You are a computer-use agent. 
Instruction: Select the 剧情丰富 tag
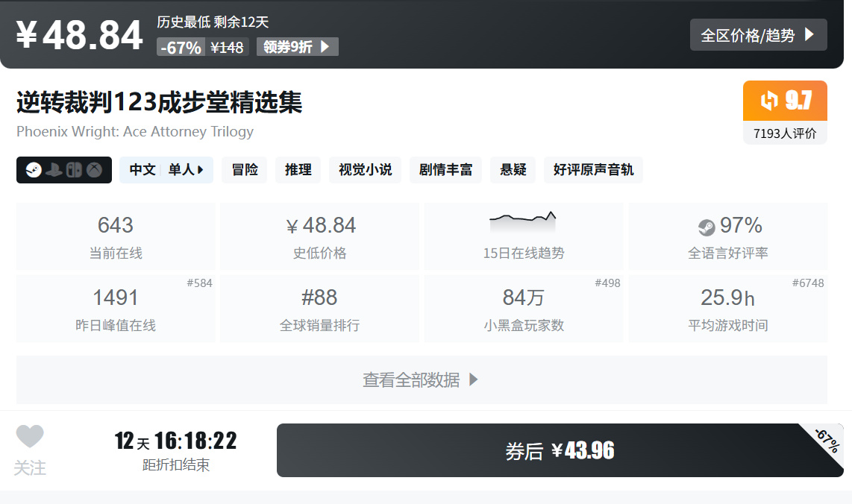click(445, 170)
